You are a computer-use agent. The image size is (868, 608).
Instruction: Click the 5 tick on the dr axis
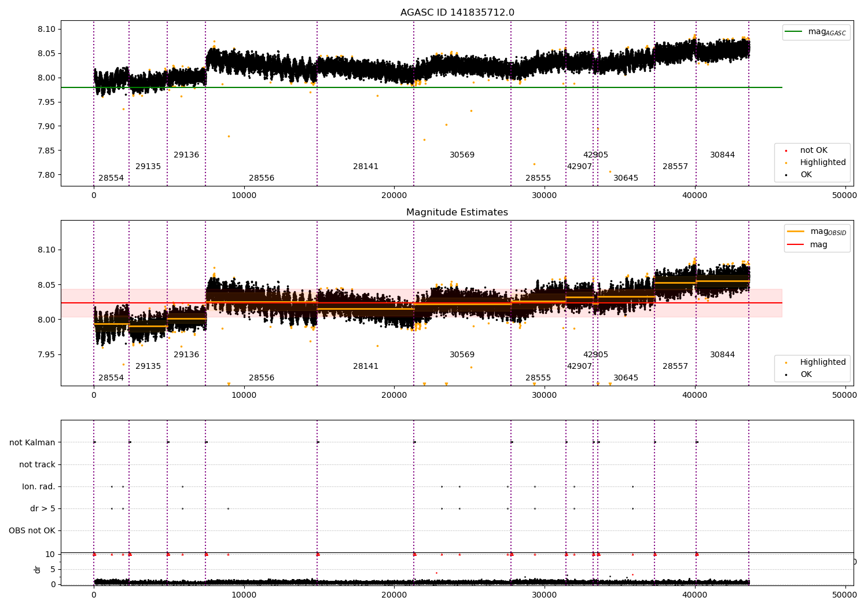click(53, 569)
